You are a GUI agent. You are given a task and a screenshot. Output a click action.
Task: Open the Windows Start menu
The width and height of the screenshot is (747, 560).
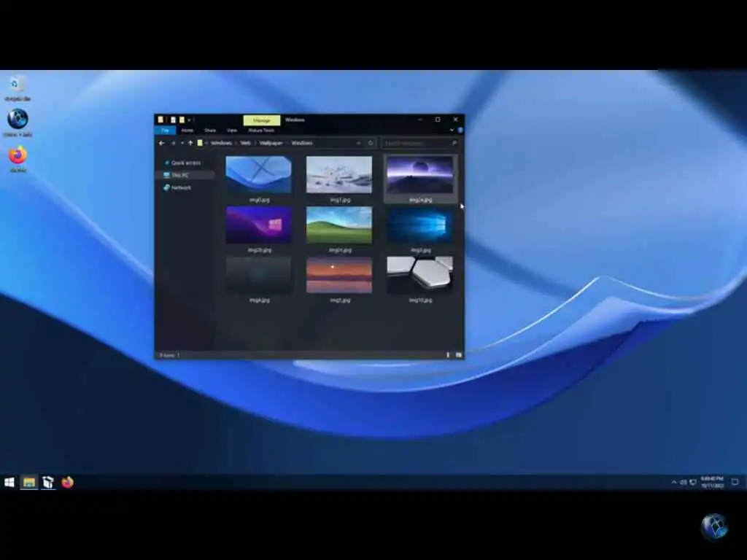pyautogui.click(x=9, y=483)
